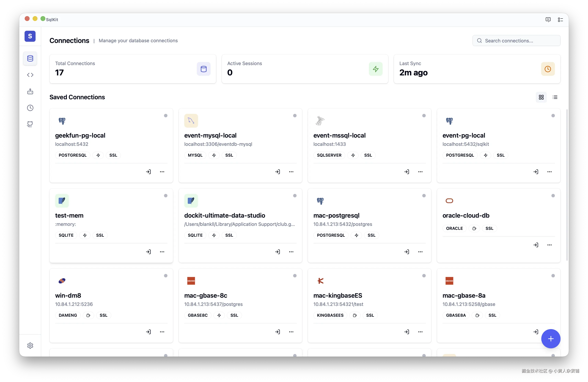The image size is (588, 382).
Task: Connect to win-dm8
Action: pyautogui.click(x=149, y=332)
